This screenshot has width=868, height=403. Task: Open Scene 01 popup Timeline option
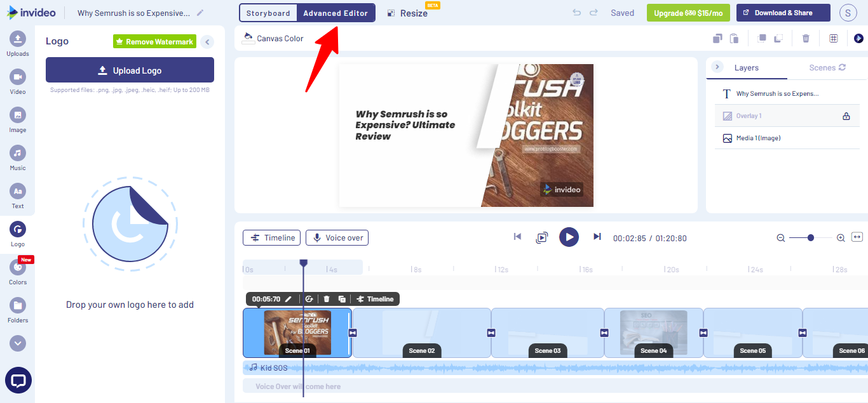point(375,299)
